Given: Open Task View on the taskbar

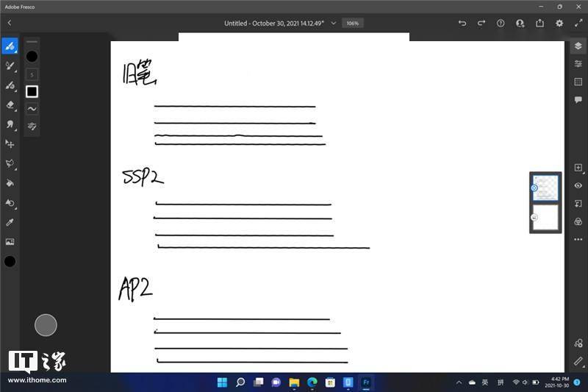Looking at the screenshot, I should coord(258,382).
